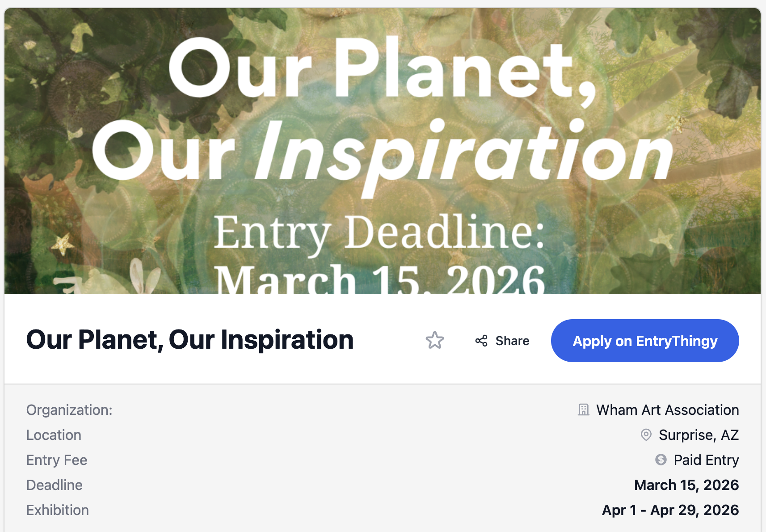766x532 pixels.
Task: Click the share network icon
Action: click(481, 341)
